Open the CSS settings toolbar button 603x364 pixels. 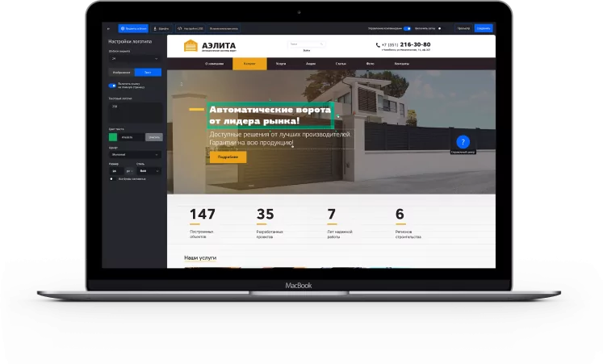(x=191, y=28)
